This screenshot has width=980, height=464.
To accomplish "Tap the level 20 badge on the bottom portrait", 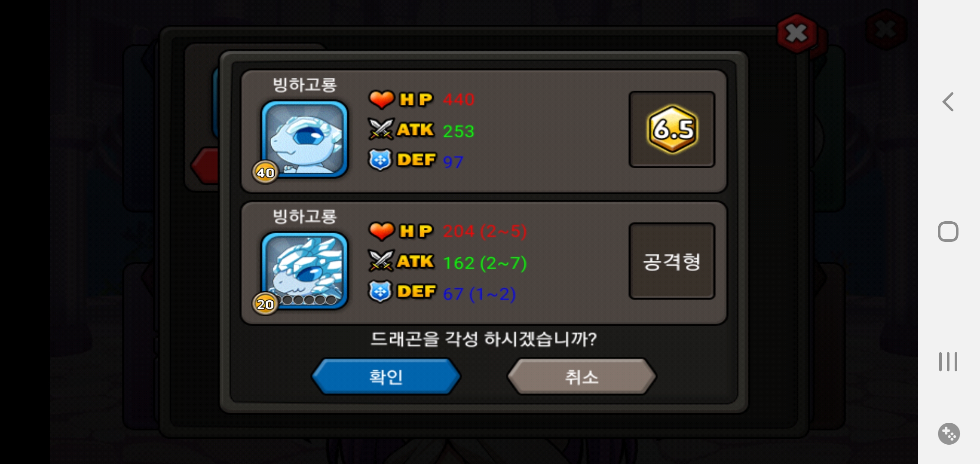I will [265, 304].
